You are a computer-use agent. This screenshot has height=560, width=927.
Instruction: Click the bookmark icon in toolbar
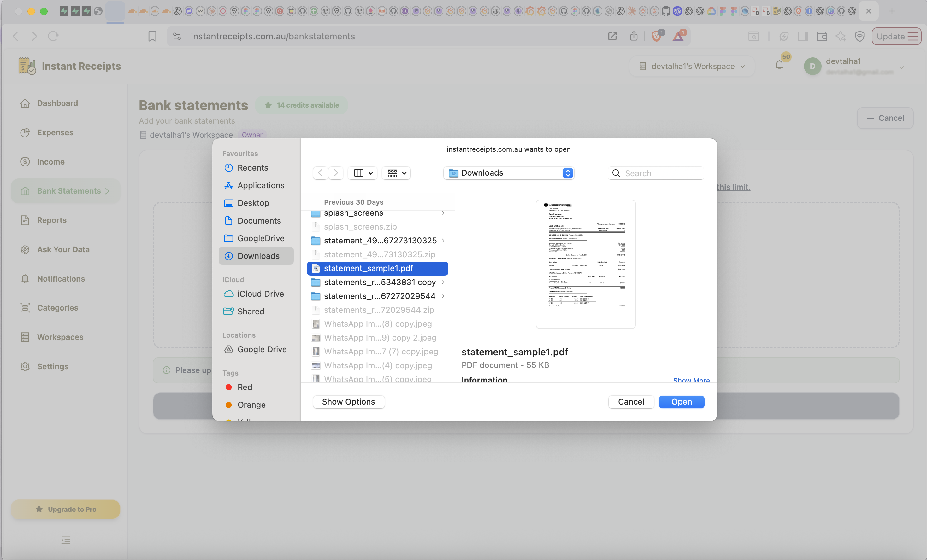[x=152, y=37]
